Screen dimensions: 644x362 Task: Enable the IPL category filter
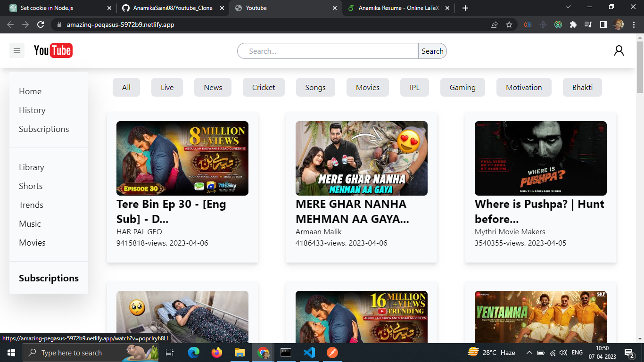click(414, 87)
